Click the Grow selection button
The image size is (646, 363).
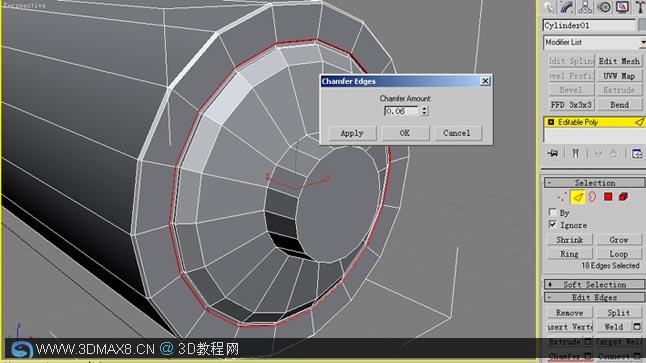619,240
